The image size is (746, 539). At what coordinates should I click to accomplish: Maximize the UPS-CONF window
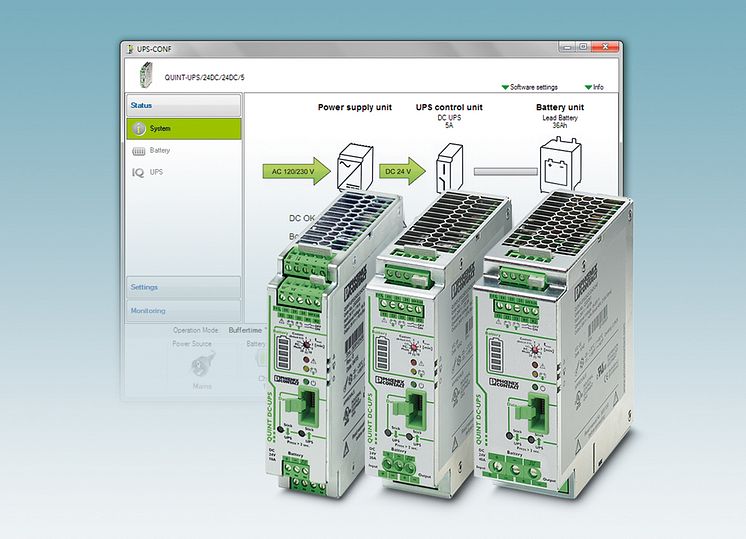[583, 47]
